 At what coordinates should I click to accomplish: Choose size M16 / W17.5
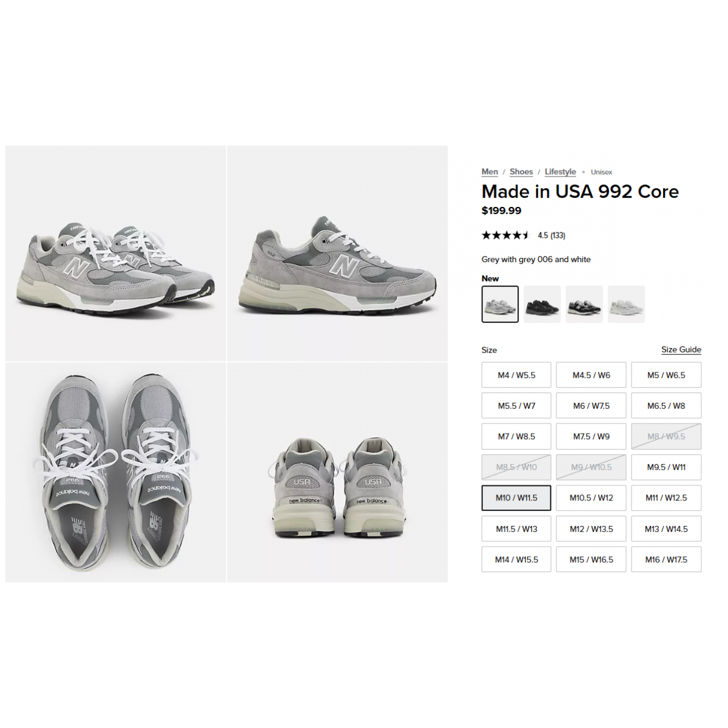[x=666, y=559]
